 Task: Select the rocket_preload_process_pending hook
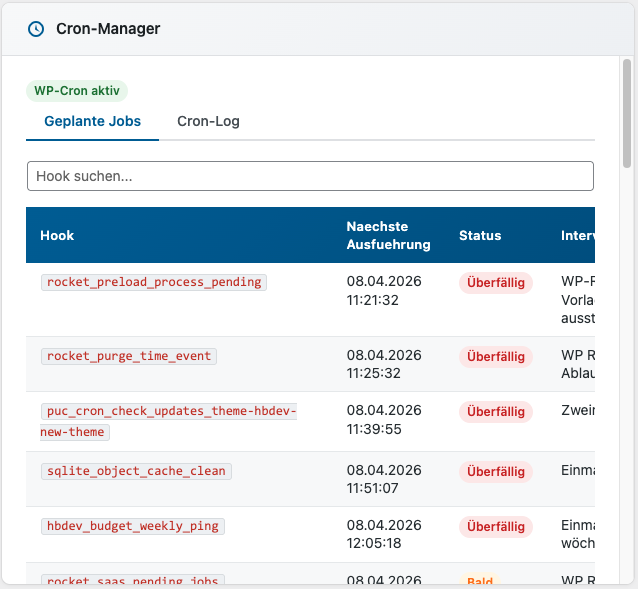pos(154,282)
